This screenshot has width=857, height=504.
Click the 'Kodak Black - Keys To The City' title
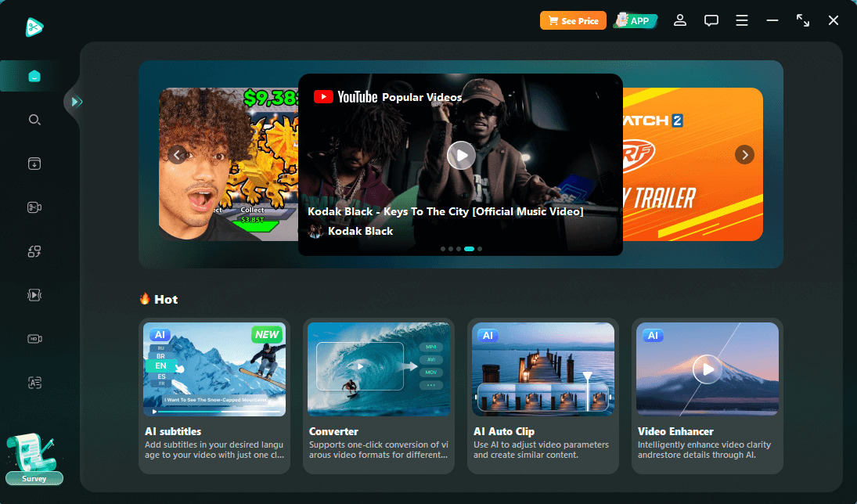[445, 211]
